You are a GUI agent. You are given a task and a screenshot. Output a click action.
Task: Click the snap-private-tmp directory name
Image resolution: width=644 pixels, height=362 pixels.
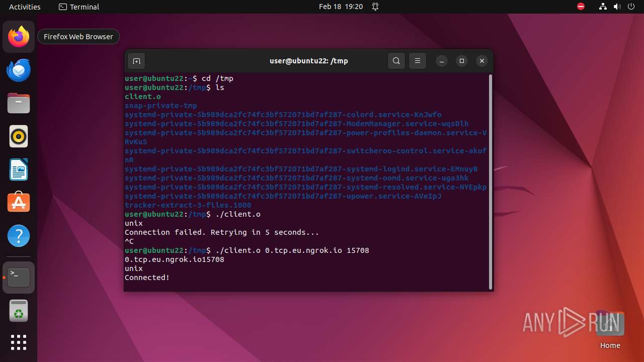(161, 106)
